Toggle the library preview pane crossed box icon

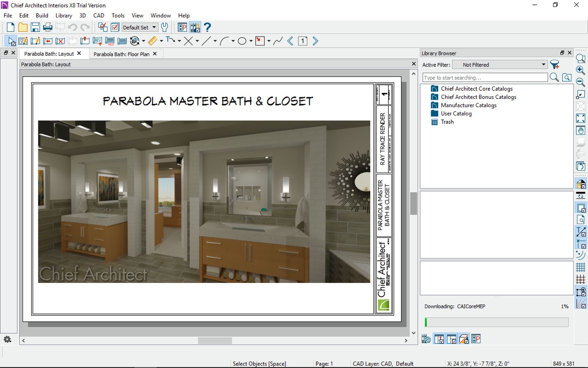coord(464,339)
